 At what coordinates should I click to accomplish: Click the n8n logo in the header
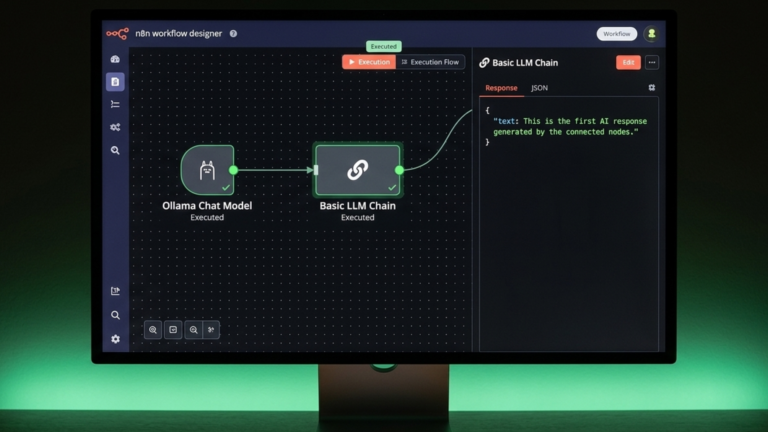(x=118, y=33)
